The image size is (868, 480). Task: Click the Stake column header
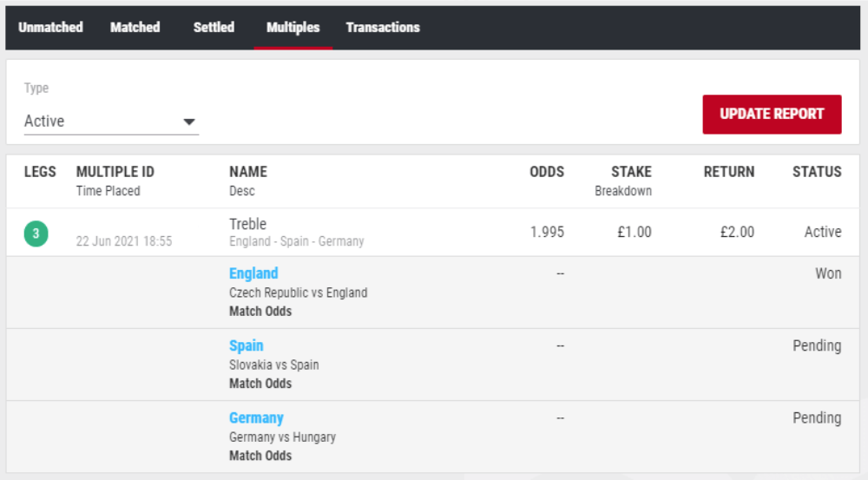(x=631, y=172)
